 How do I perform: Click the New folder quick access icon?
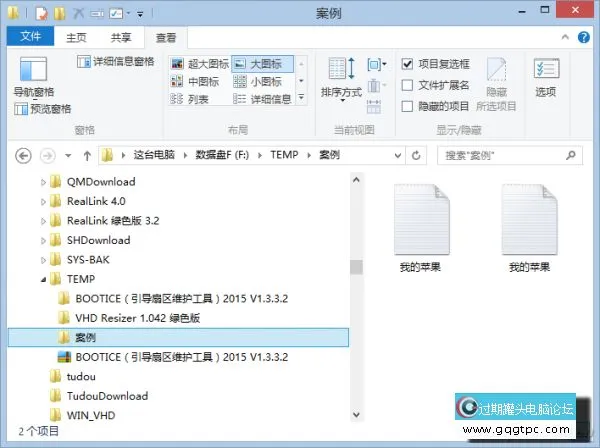[x=59, y=13]
